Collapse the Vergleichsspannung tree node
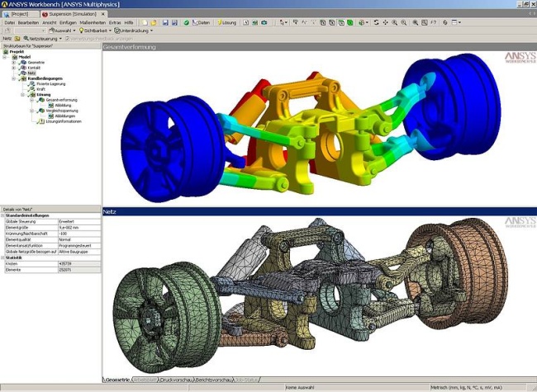 pyautogui.click(x=31, y=111)
